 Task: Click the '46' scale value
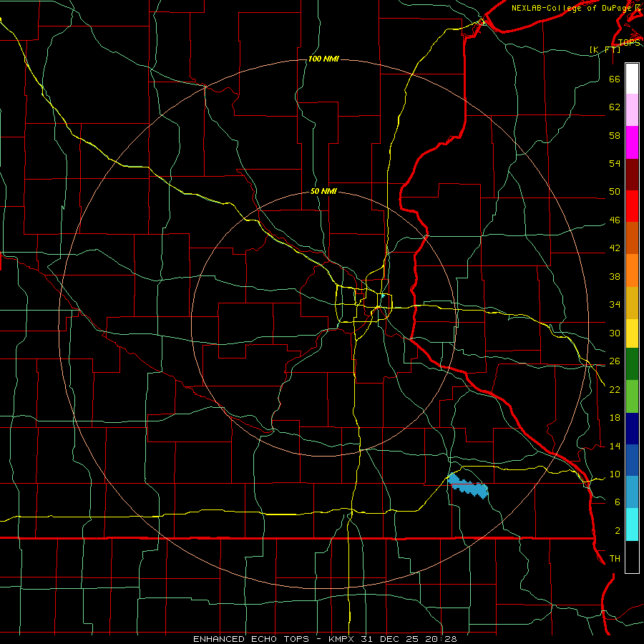click(x=615, y=220)
